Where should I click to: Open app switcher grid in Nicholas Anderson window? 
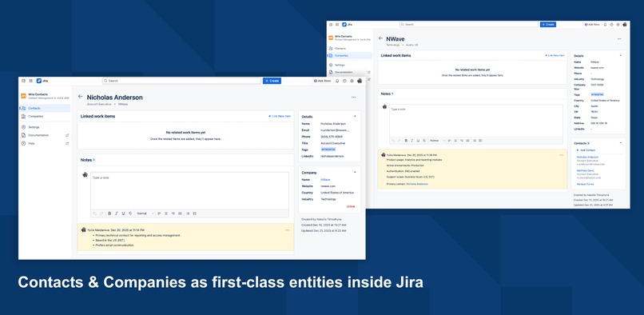click(31, 81)
